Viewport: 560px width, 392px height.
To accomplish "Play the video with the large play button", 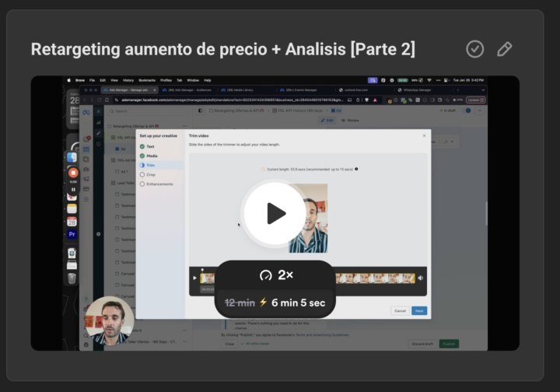I will pyautogui.click(x=275, y=213).
